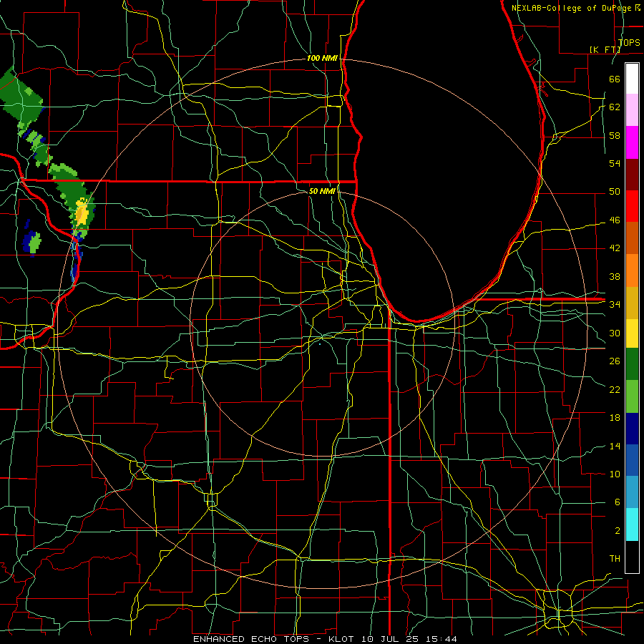Click the legend value "58"

tap(615, 135)
